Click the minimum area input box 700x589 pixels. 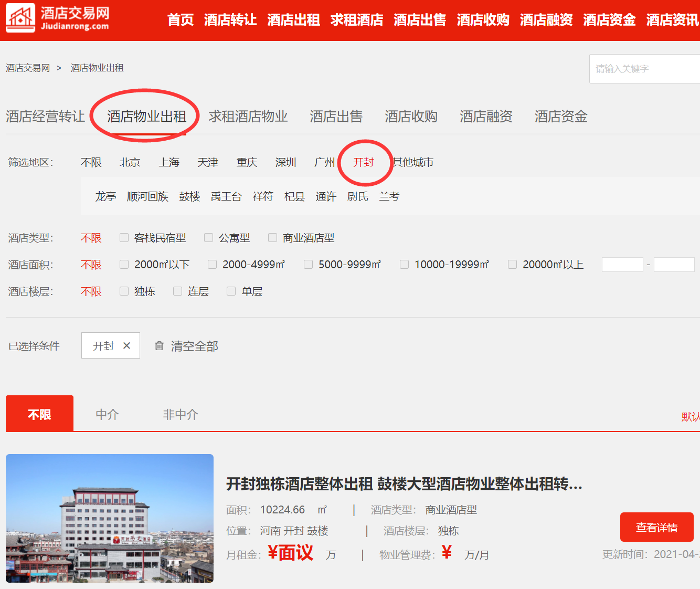coord(622,265)
